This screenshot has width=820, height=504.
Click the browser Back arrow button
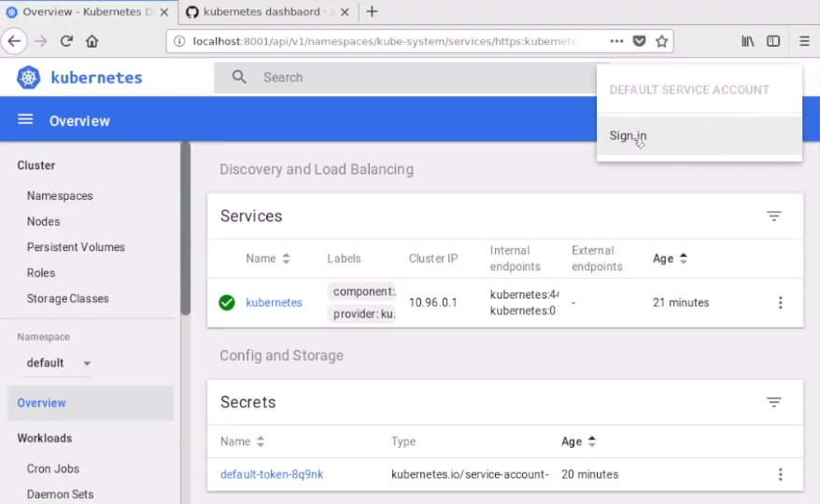click(14, 41)
